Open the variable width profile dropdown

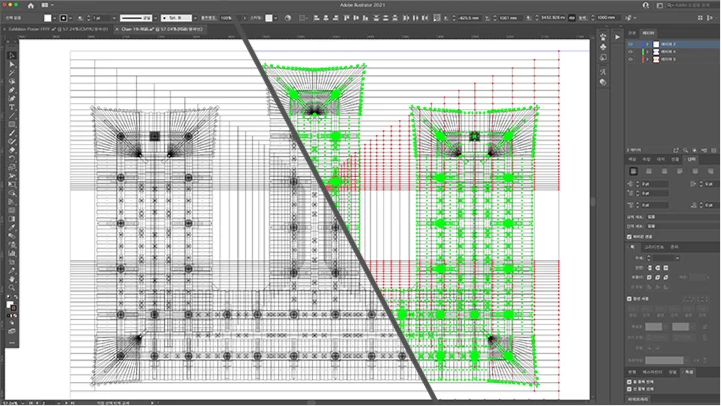tap(155, 18)
